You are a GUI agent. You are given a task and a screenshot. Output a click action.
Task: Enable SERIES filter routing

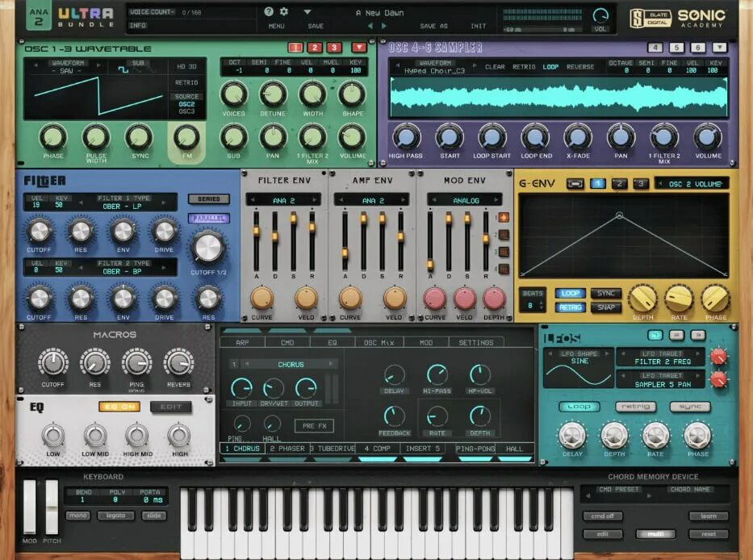208,199
